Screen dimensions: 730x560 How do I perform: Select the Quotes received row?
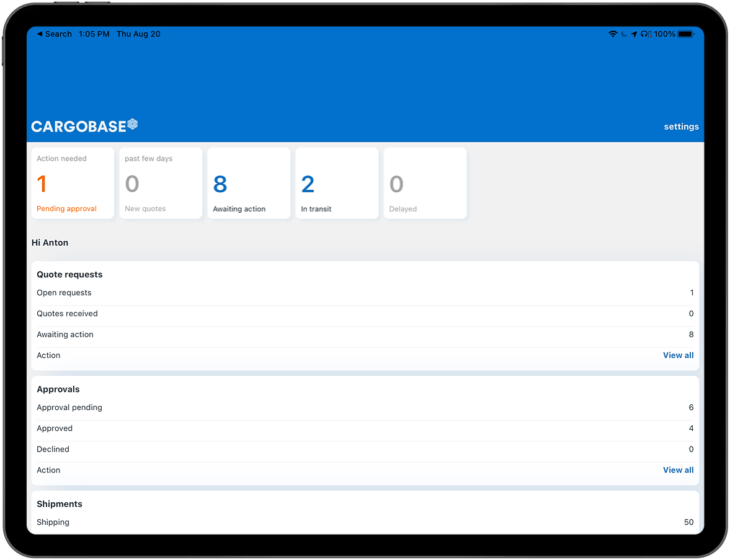(x=365, y=314)
